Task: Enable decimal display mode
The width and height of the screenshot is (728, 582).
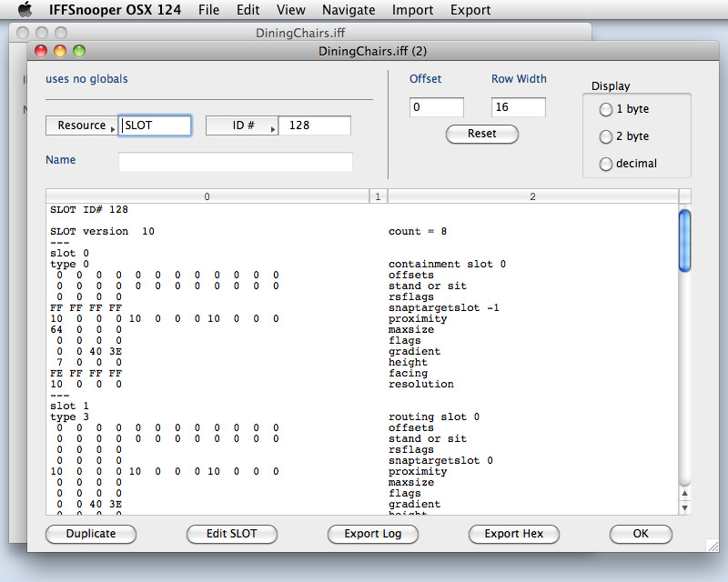Action: pyautogui.click(x=604, y=164)
